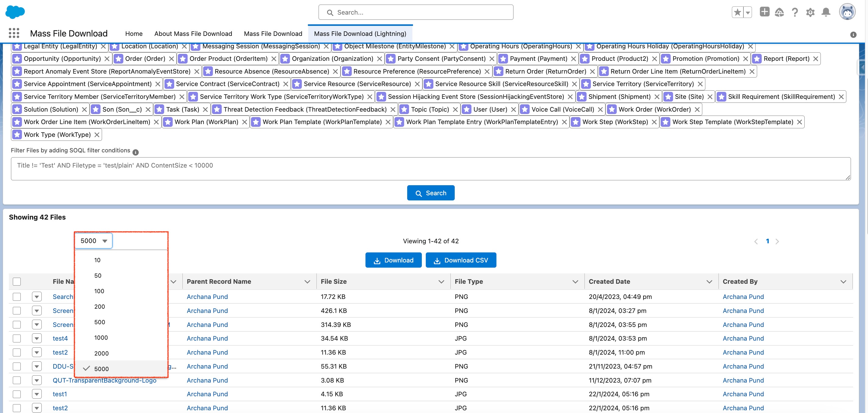
Task: Click the SOQL filter info icon
Action: [136, 152]
